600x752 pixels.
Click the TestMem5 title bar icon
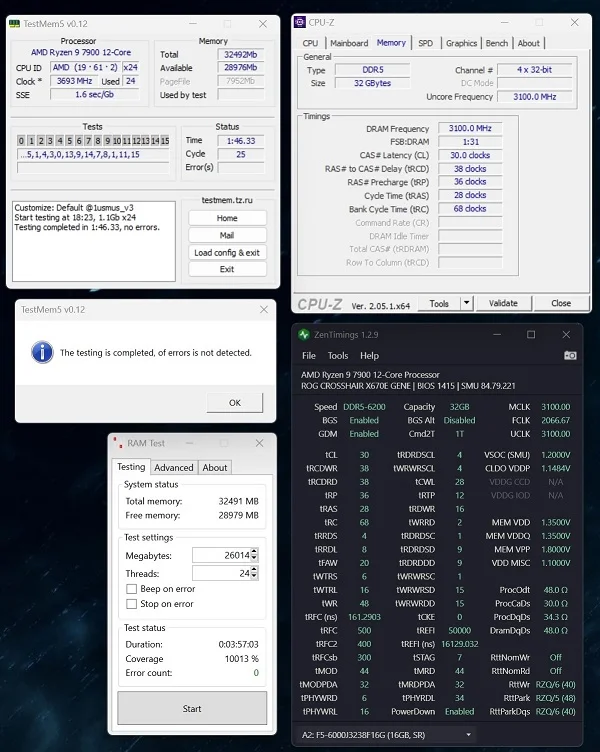click(x=14, y=24)
